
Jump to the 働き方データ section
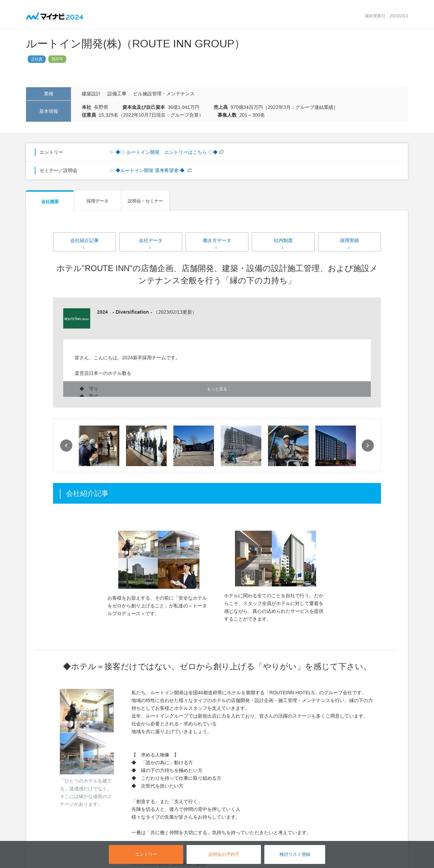pos(217,242)
